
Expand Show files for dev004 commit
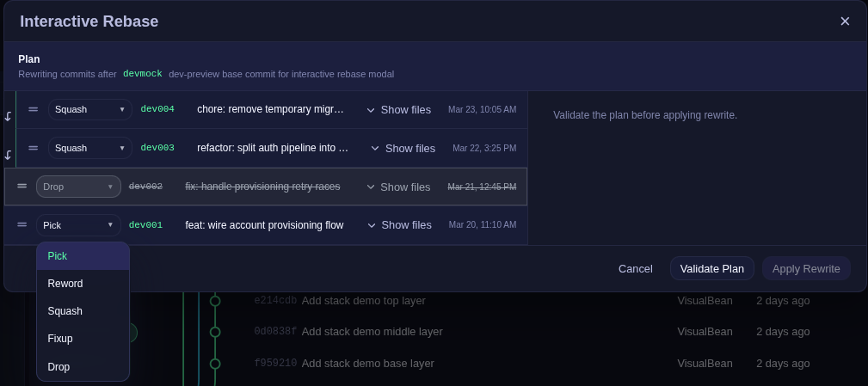398,110
